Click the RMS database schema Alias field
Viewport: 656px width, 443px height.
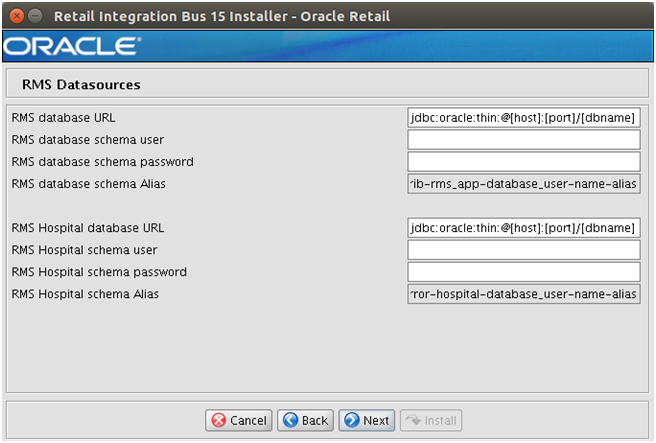tap(524, 184)
